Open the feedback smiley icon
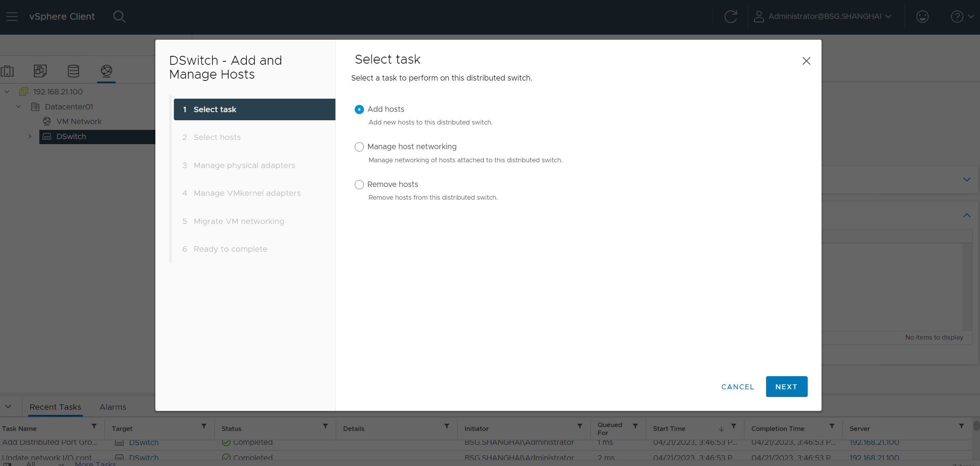 click(x=922, y=17)
